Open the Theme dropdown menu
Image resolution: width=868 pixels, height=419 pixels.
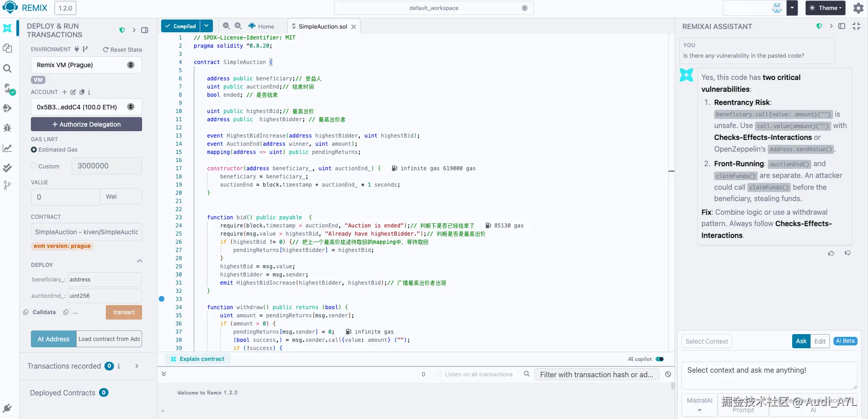tap(825, 8)
